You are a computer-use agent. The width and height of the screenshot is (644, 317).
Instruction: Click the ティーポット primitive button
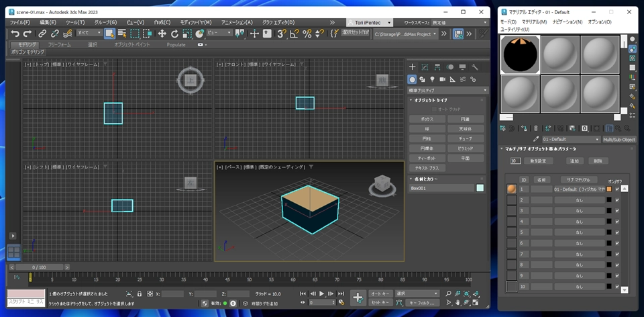point(427,158)
